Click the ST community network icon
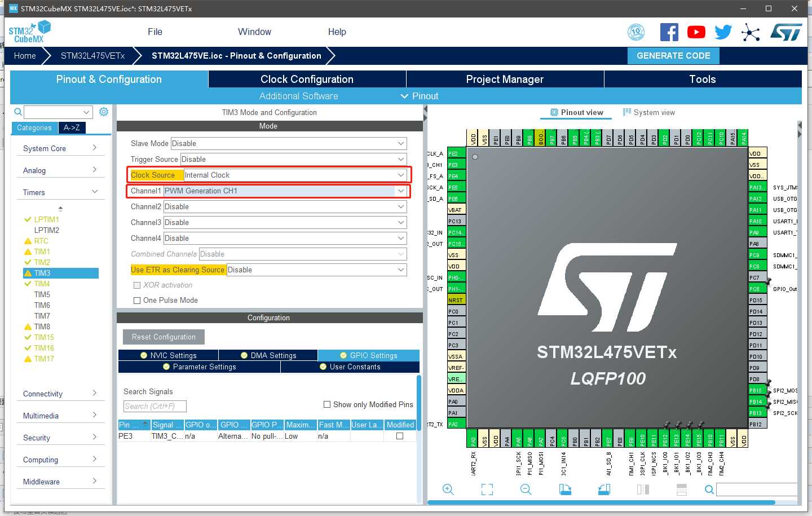812x516 pixels. pos(751,32)
